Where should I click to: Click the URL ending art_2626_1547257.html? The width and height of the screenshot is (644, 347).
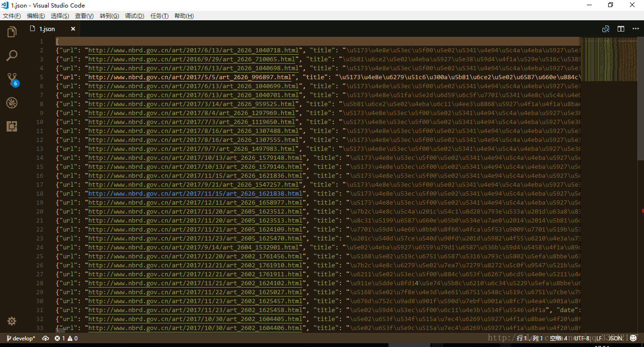point(193,184)
